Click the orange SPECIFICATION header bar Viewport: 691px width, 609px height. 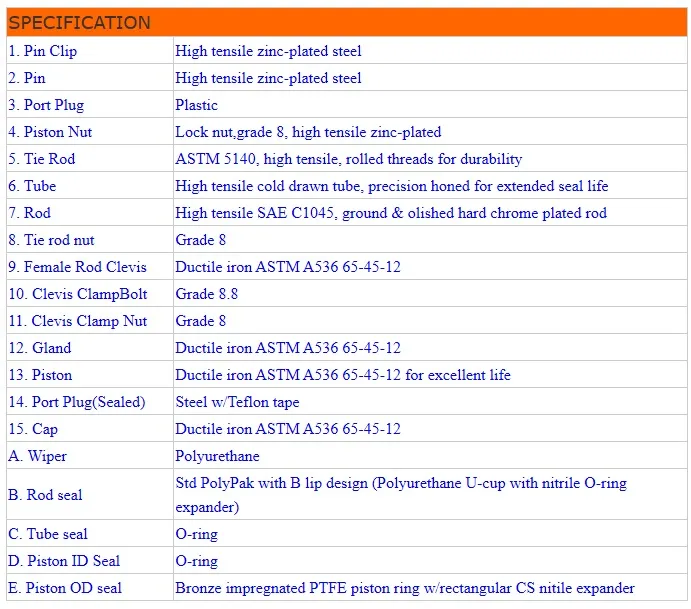pyautogui.click(x=345, y=22)
